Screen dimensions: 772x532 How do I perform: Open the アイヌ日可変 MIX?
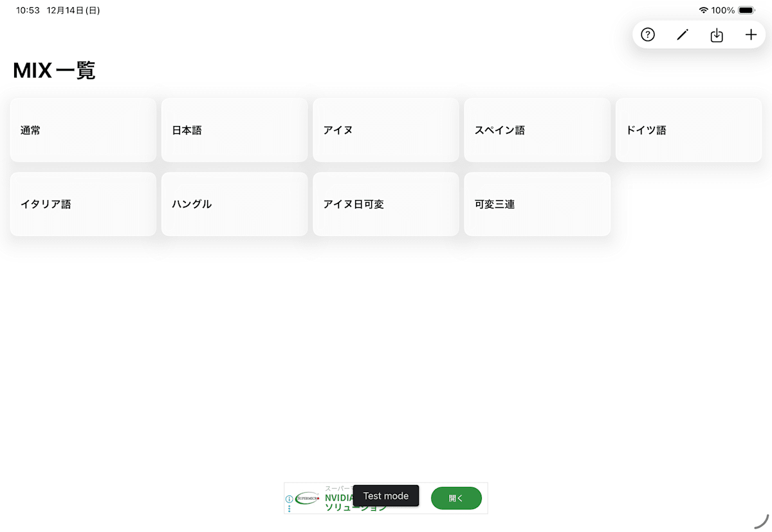(x=386, y=204)
